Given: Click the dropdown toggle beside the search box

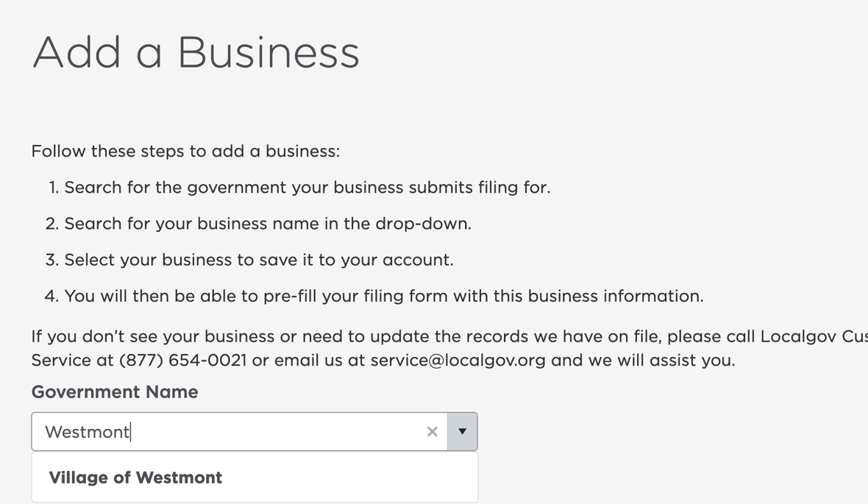Looking at the screenshot, I should tap(463, 432).
